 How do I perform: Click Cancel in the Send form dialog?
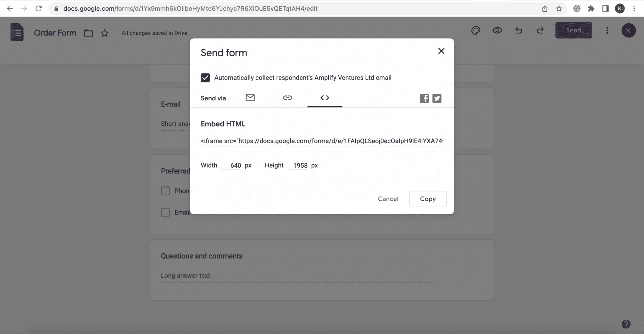[388, 199]
